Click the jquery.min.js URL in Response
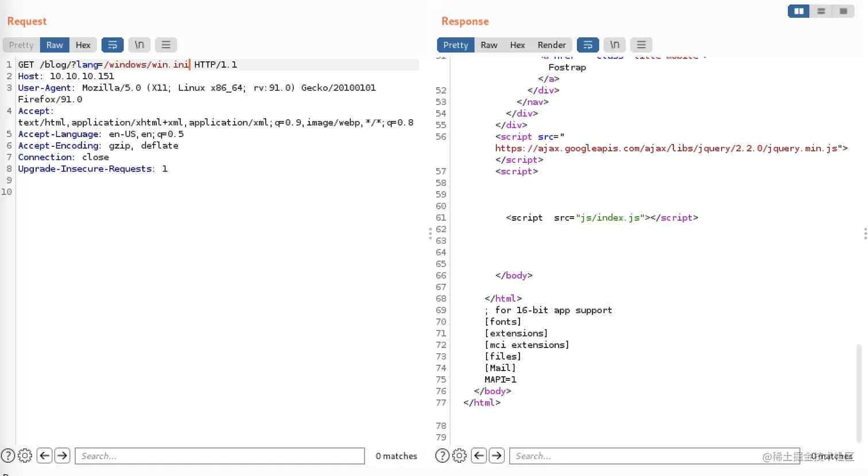 tap(666, 148)
